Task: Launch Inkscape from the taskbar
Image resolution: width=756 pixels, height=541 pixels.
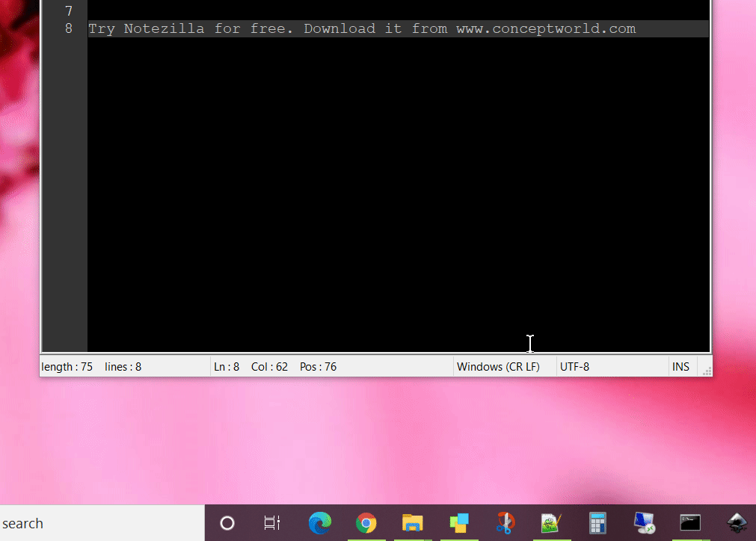Action: pyautogui.click(x=737, y=523)
